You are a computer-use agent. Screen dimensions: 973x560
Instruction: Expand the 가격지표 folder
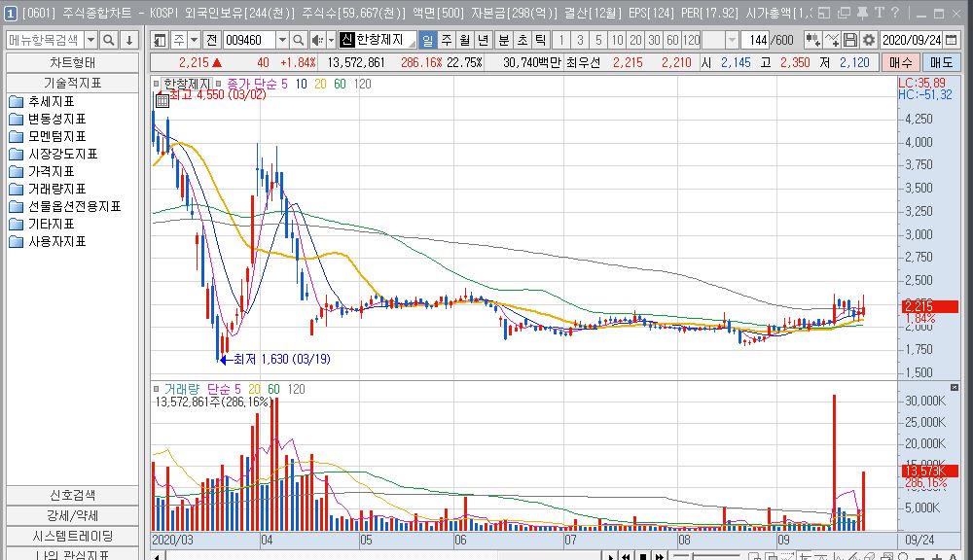pos(42,171)
